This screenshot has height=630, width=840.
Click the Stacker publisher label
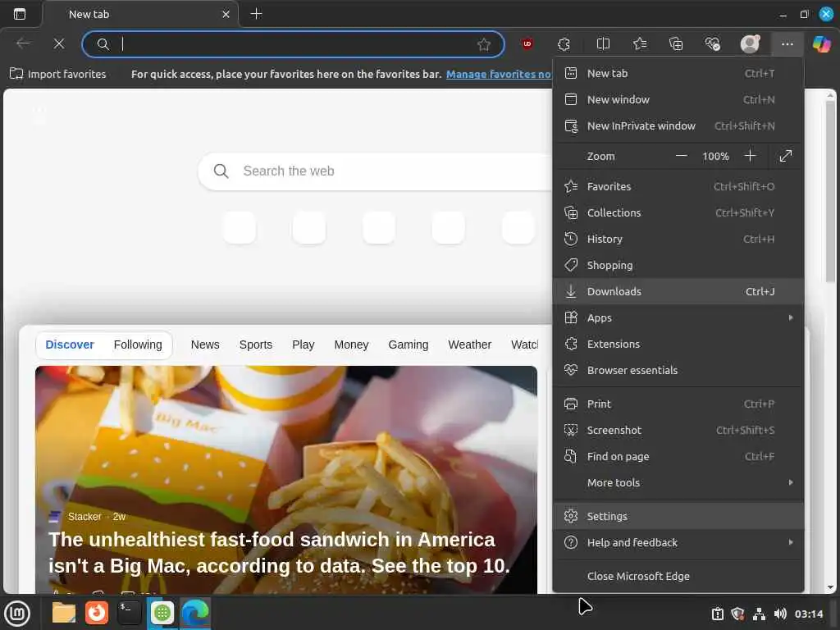pos(84,517)
